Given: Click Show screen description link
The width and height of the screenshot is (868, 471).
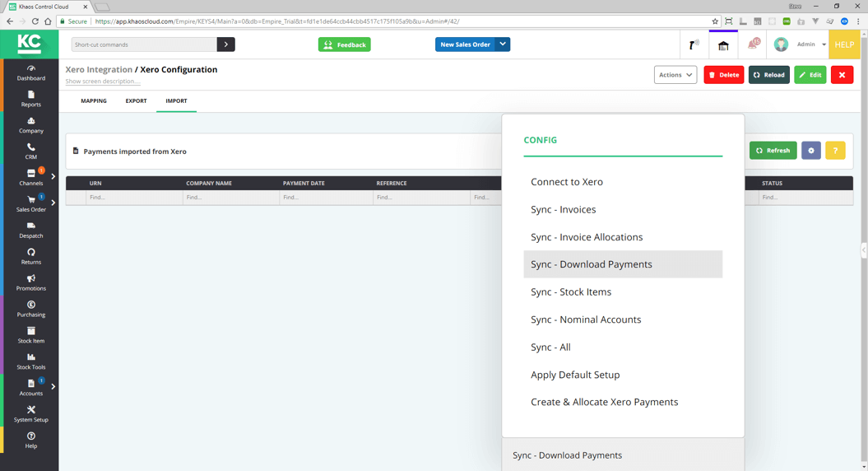Looking at the screenshot, I should [x=102, y=82].
